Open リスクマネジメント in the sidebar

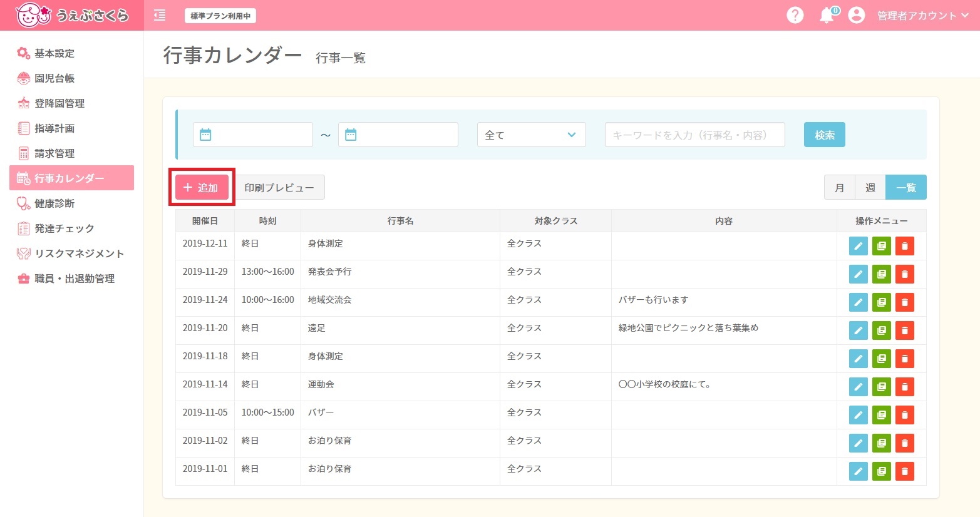pyautogui.click(x=71, y=253)
